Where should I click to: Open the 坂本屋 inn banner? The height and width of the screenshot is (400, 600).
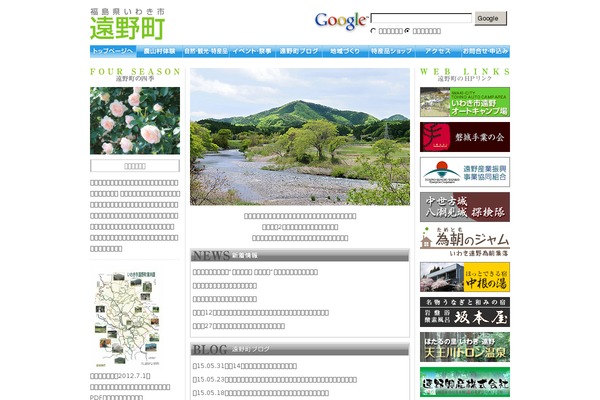tap(465, 312)
